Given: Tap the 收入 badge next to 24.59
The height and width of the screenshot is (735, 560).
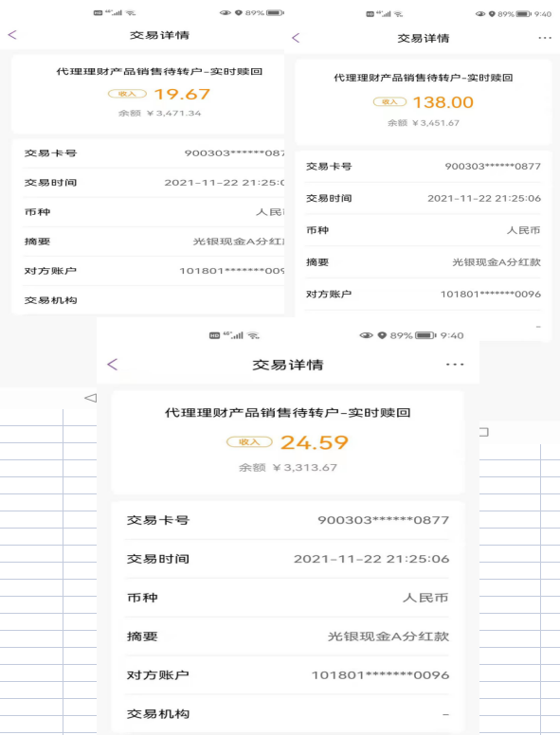Looking at the screenshot, I should pyautogui.click(x=249, y=442).
